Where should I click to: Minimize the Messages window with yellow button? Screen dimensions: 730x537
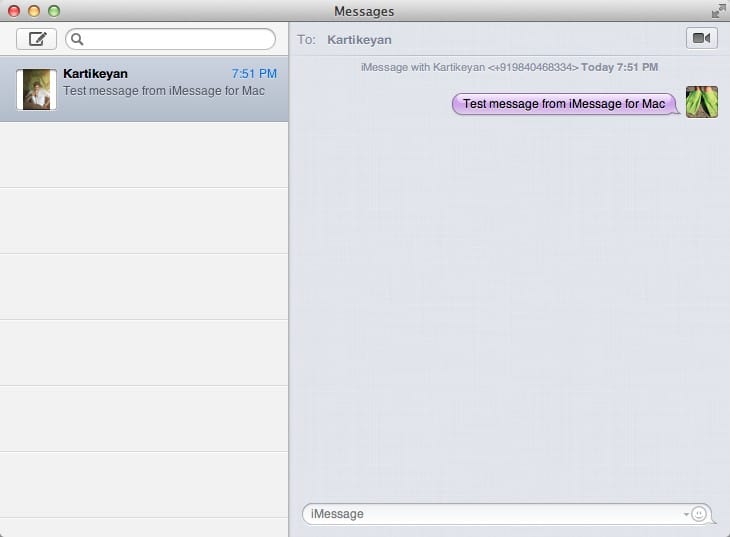pos(34,11)
